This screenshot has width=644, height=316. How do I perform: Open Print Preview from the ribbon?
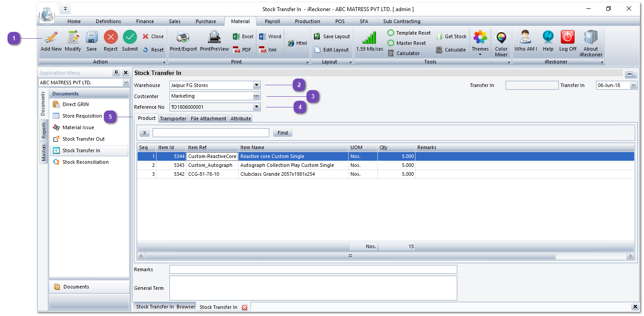[x=214, y=38]
